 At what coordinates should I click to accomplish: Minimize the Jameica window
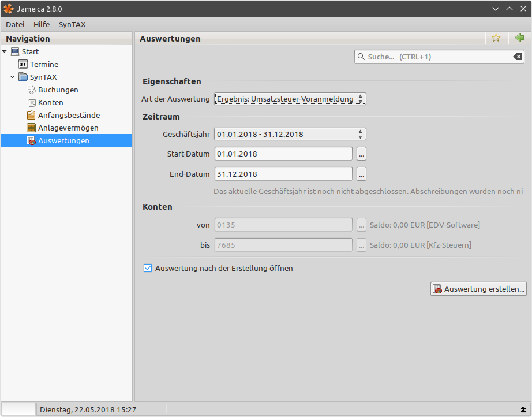point(495,9)
